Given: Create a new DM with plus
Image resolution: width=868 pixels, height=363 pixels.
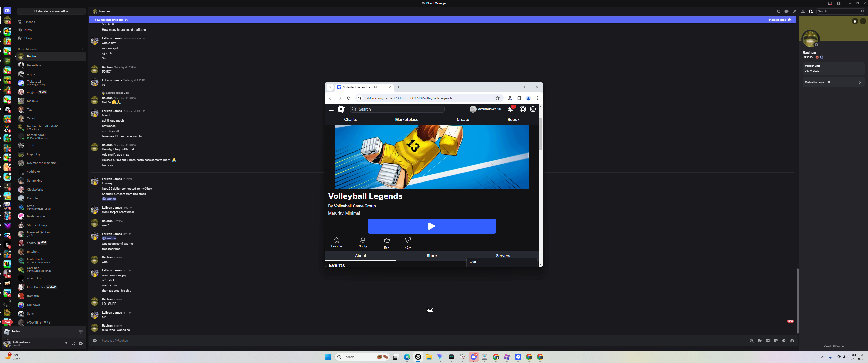Looking at the screenshot, I should [x=83, y=49].
